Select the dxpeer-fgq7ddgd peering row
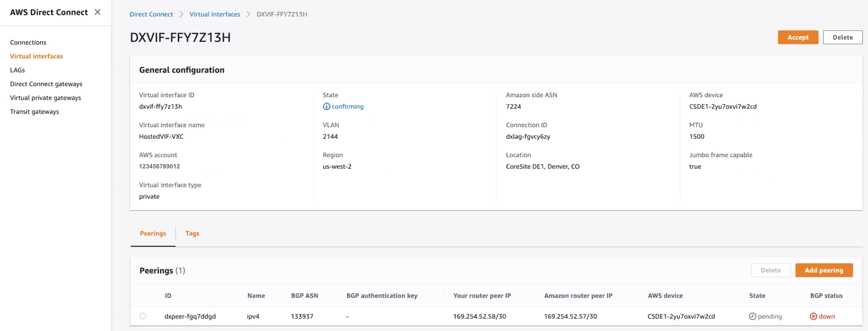 [x=143, y=316]
